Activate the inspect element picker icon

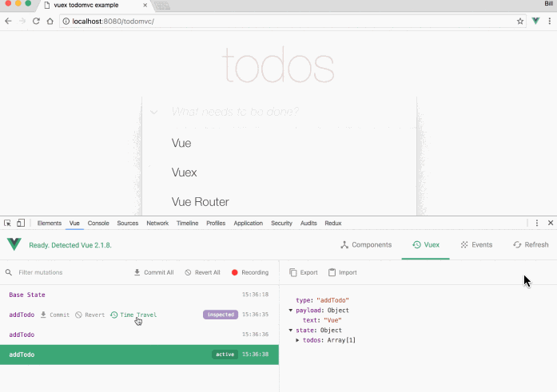(x=7, y=223)
